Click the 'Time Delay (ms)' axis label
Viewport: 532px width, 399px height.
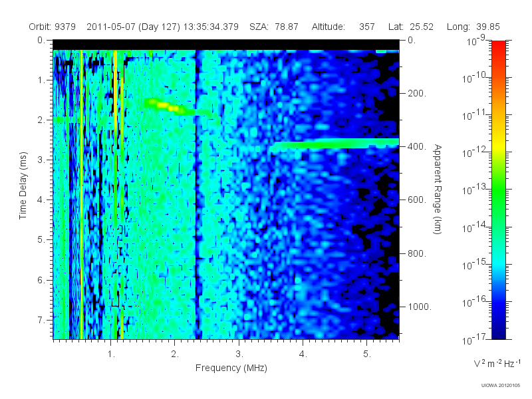point(23,186)
